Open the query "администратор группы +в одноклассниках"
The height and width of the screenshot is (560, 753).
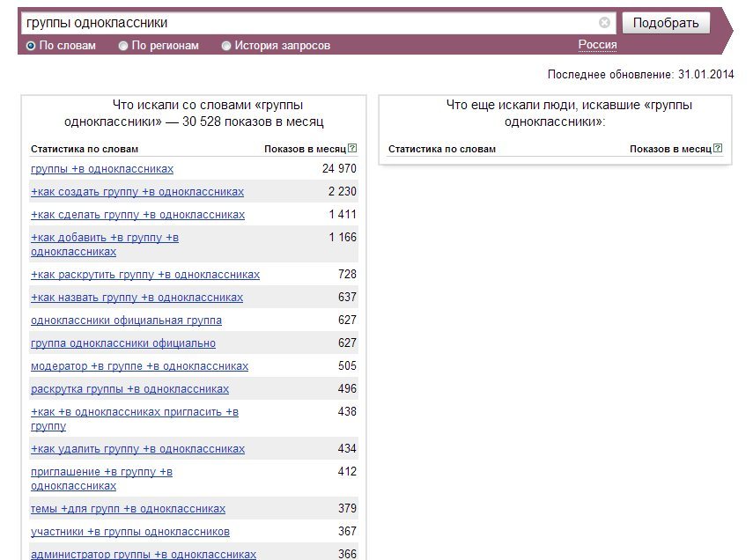pyautogui.click(x=144, y=554)
